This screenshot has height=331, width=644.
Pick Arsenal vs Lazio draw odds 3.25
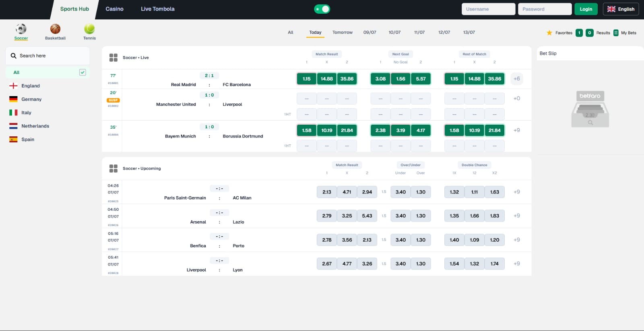point(347,216)
